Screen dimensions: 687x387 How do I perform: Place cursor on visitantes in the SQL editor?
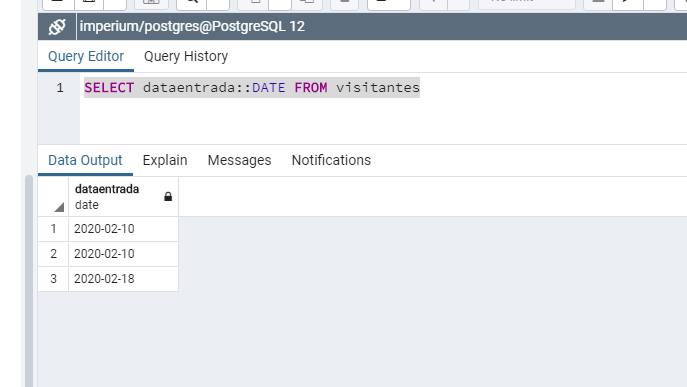[x=378, y=88]
